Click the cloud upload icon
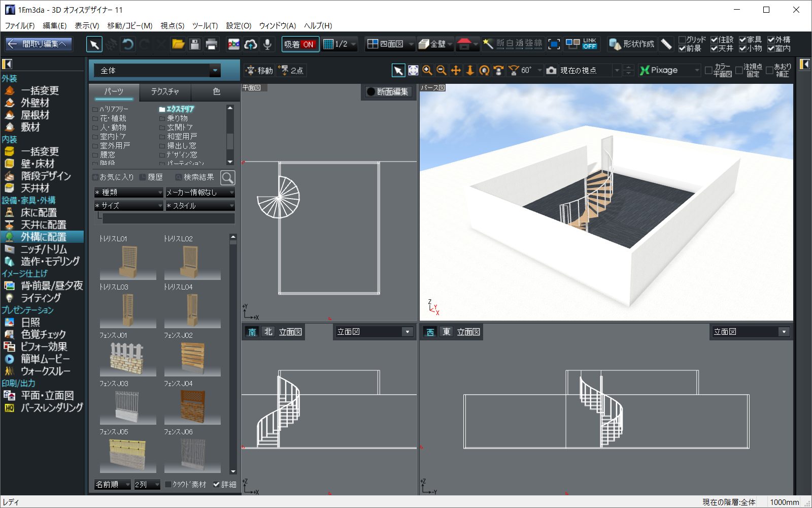This screenshot has height=508, width=812. tap(250, 44)
